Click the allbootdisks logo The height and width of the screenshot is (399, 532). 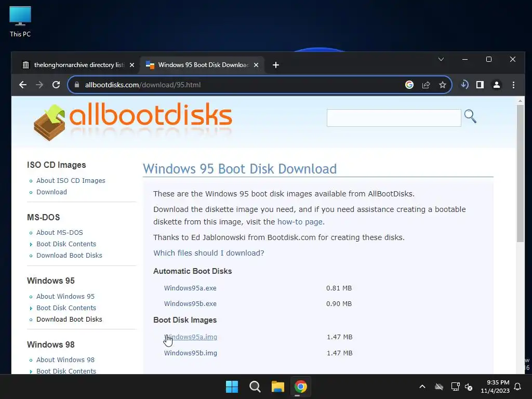(x=133, y=122)
